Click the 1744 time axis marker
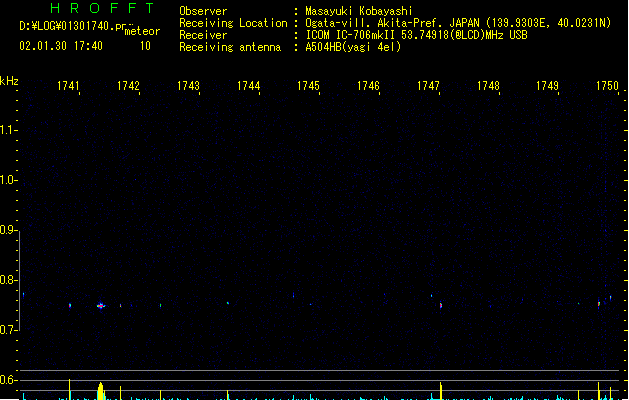Screen dimensions: 629x400 (x=248, y=86)
